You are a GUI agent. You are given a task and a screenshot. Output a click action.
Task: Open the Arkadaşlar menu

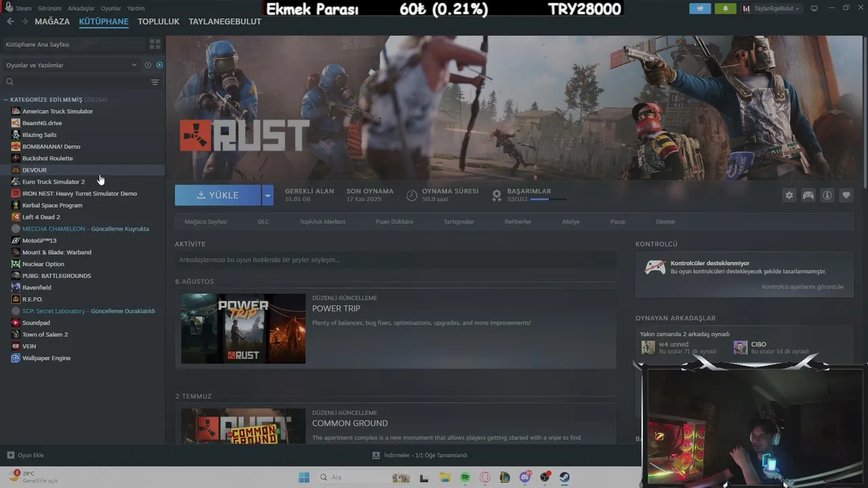(x=81, y=8)
